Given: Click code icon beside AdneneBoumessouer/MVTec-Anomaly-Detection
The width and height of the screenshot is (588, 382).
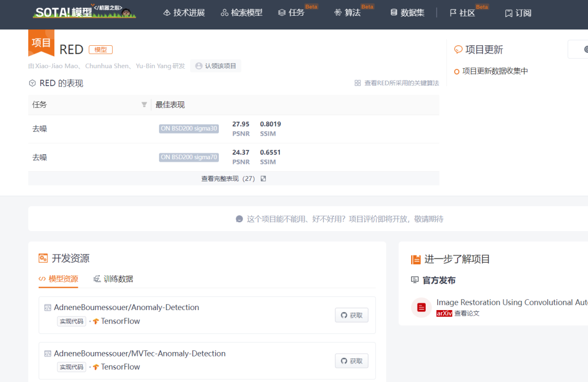Looking at the screenshot, I should [x=47, y=354].
